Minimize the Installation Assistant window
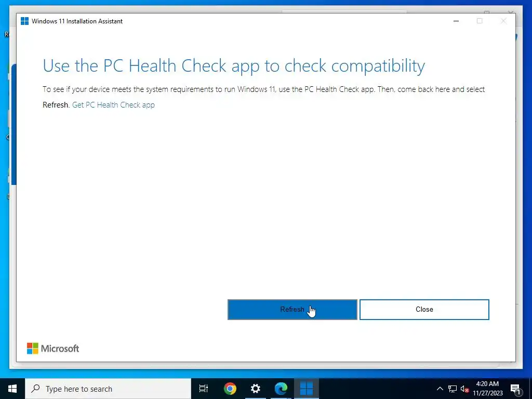 coord(456,21)
